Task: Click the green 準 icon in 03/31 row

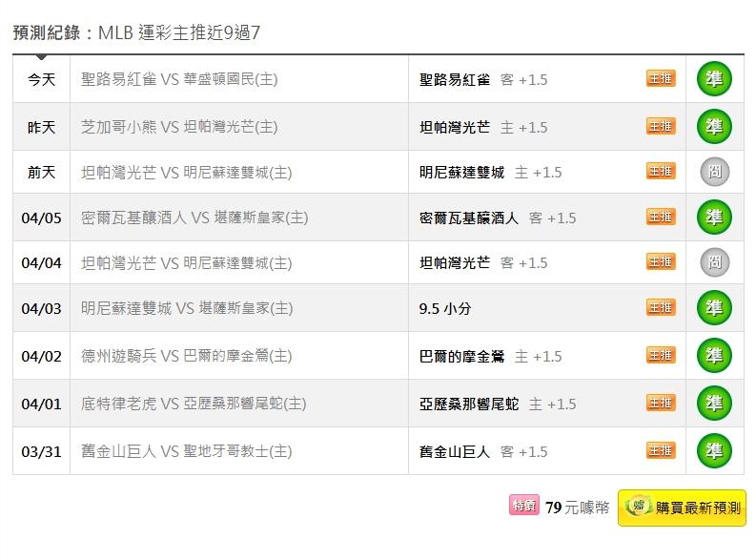Action: [714, 450]
